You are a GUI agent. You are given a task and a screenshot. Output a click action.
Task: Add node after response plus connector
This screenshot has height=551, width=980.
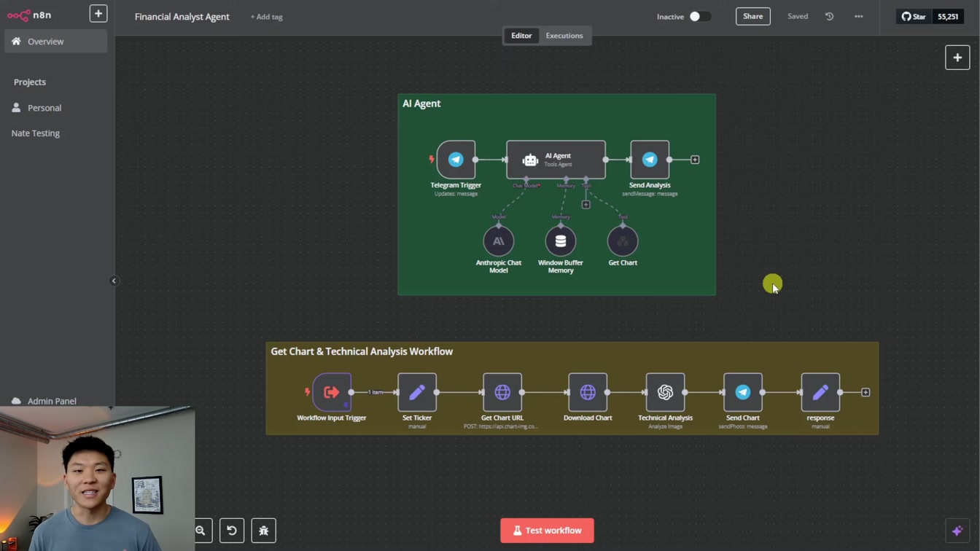click(x=866, y=392)
